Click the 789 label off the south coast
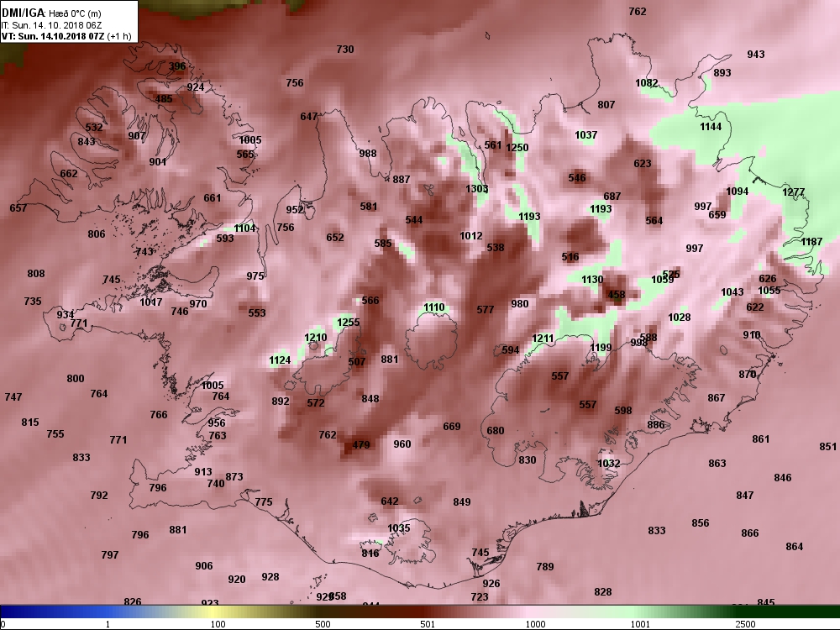Image resolution: width=840 pixels, height=630 pixels. [x=545, y=567]
